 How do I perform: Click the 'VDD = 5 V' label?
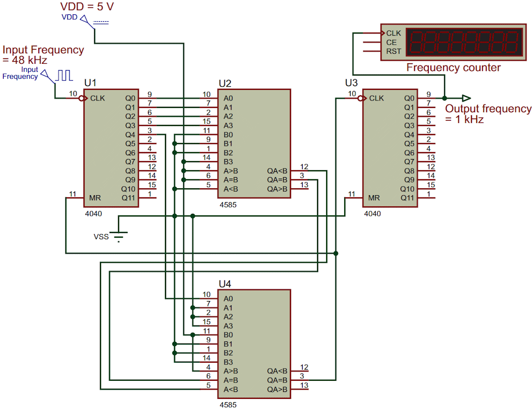(x=87, y=6)
